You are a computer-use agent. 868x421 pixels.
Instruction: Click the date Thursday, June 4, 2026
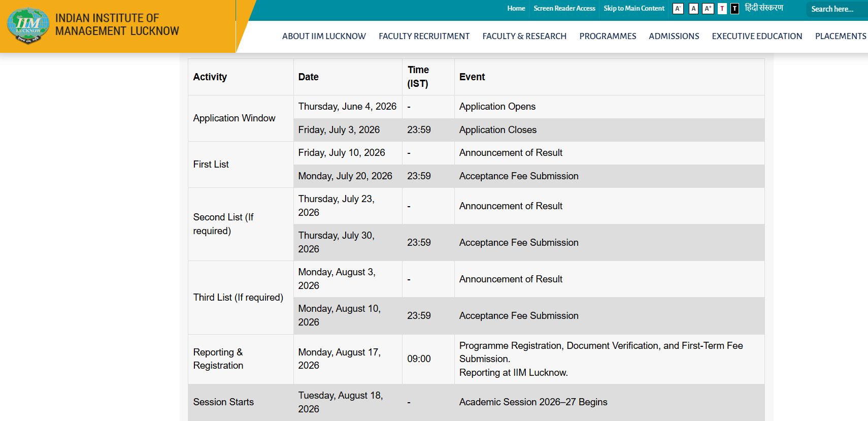[347, 107]
